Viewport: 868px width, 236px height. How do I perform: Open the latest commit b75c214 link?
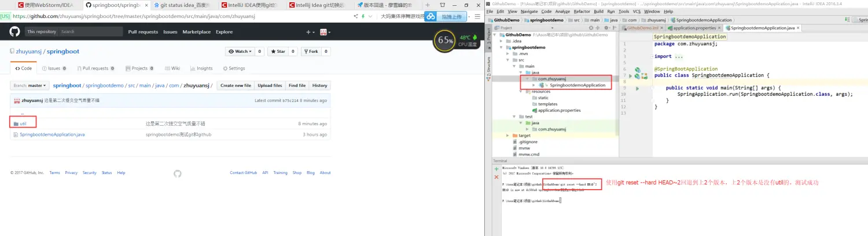(x=290, y=100)
